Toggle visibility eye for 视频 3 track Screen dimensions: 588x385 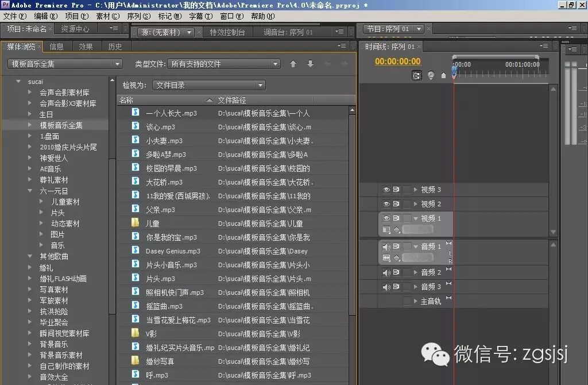[x=386, y=190]
